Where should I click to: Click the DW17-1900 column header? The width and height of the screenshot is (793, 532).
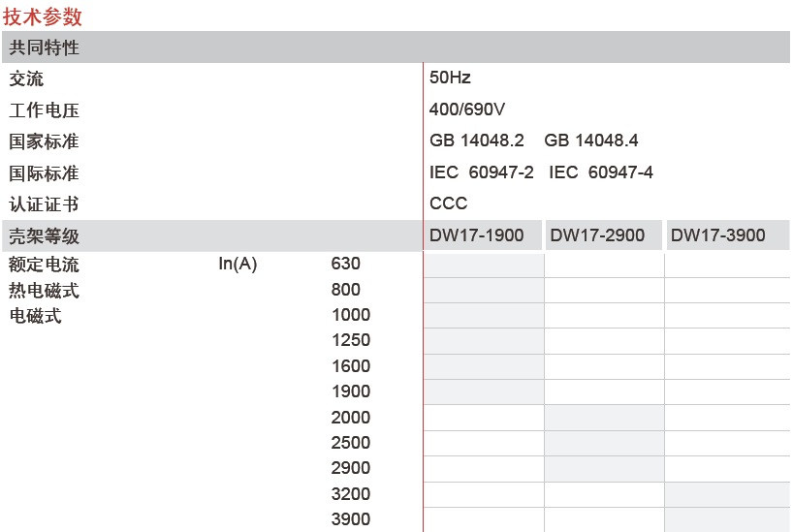pos(483,235)
